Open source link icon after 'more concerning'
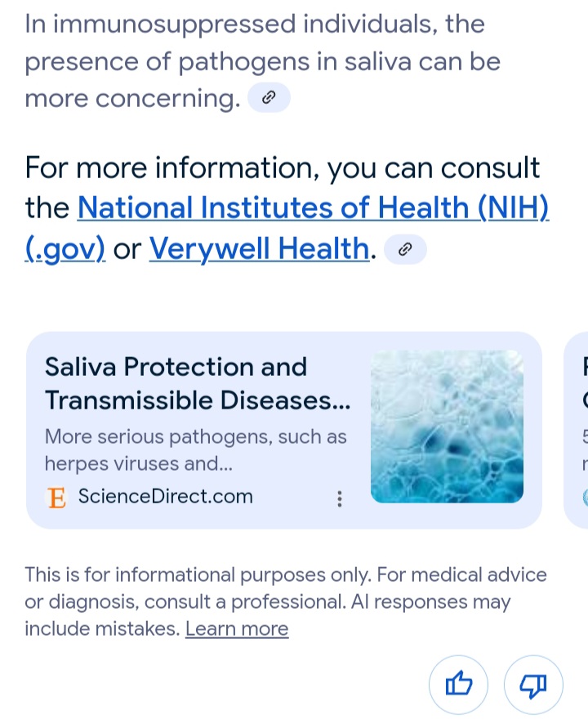This screenshot has height=728, width=588. [269, 97]
